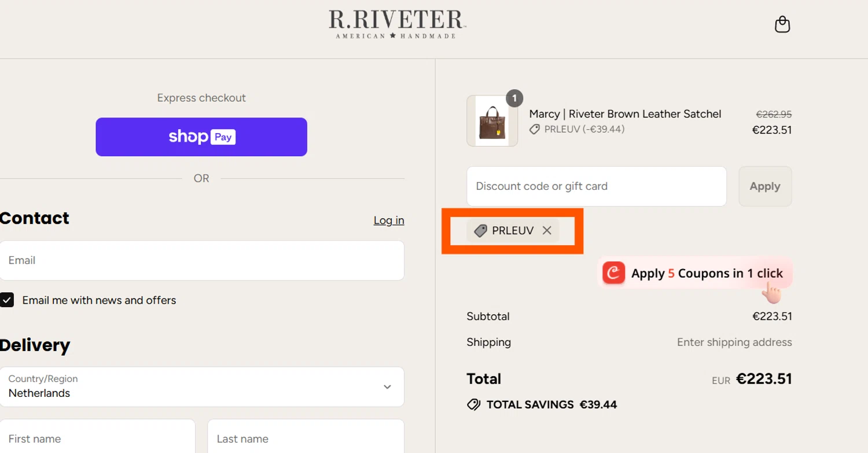Click the Contact section heading
This screenshot has height=453, width=868.
coord(35,218)
